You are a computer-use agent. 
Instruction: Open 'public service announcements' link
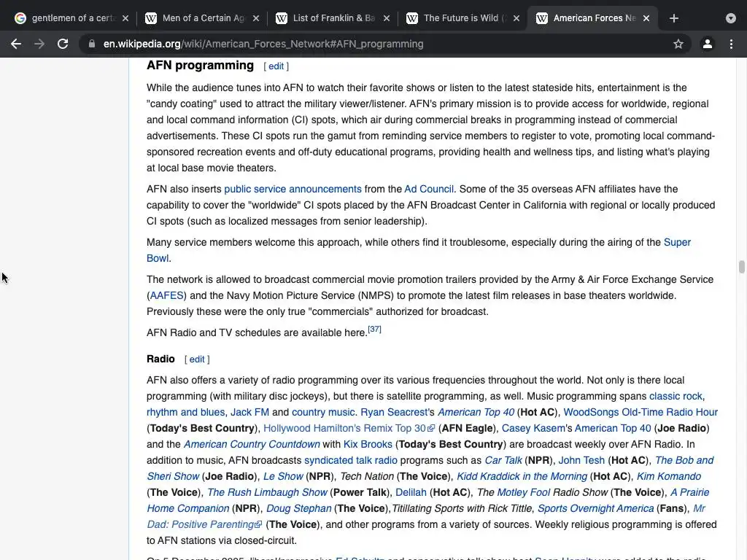[x=293, y=189]
